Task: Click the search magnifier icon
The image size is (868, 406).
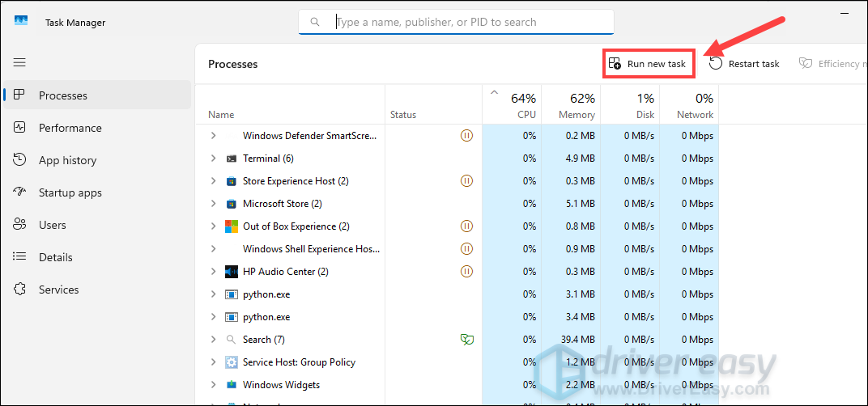Action: 315,22
